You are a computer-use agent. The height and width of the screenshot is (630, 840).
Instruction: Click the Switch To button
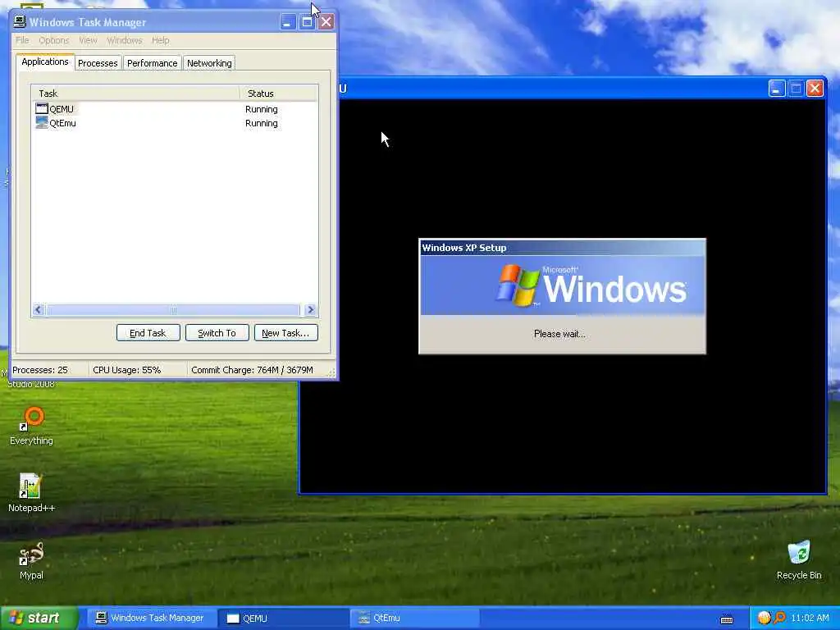tap(217, 333)
